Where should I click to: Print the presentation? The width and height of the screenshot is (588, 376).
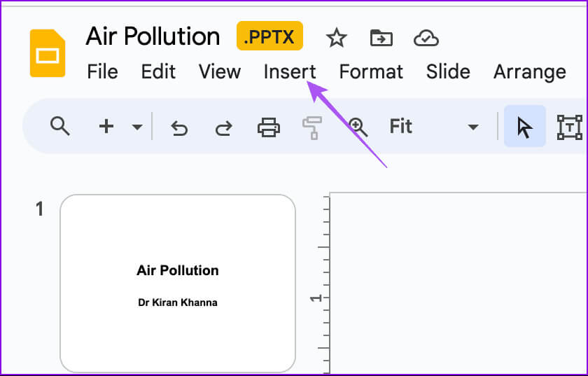click(x=268, y=127)
